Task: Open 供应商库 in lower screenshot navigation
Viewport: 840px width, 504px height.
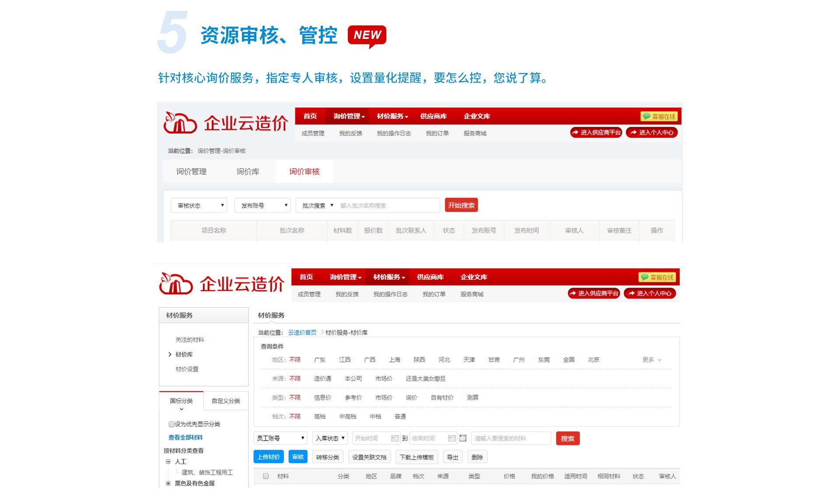Action: click(430, 277)
